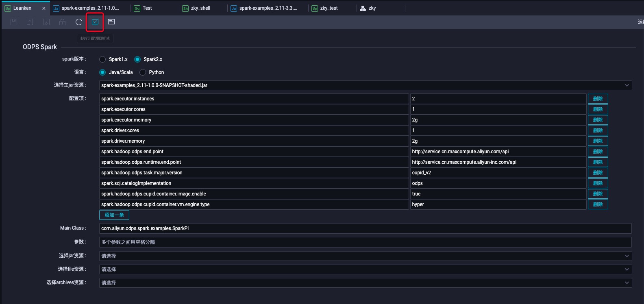Edit value field containing hyper
Image resolution: width=644 pixels, height=304 pixels.
[x=498, y=204]
